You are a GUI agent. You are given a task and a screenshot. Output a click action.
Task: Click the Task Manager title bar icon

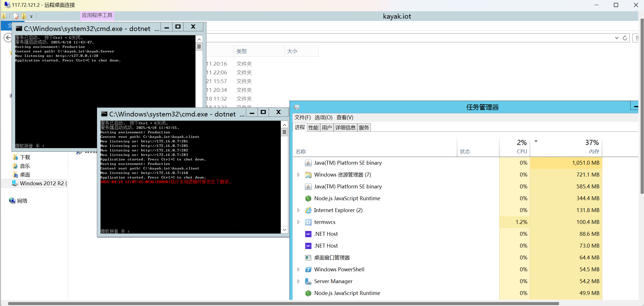[297, 107]
